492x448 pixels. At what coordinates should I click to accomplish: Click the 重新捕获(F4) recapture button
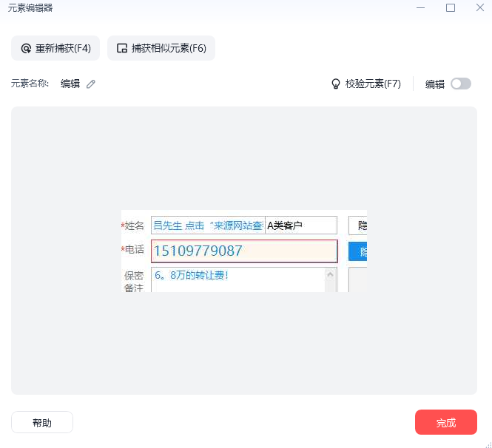click(x=55, y=48)
